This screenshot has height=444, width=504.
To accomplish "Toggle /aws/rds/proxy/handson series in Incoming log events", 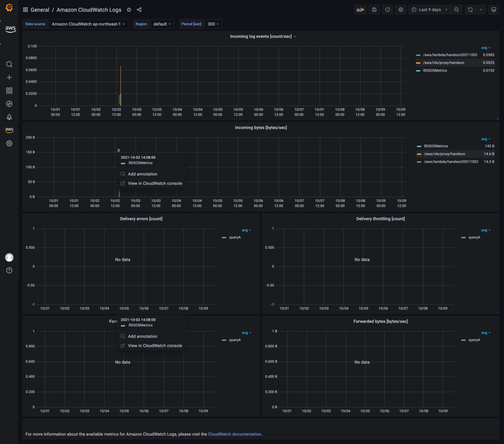I will click(x=444, y=63).
